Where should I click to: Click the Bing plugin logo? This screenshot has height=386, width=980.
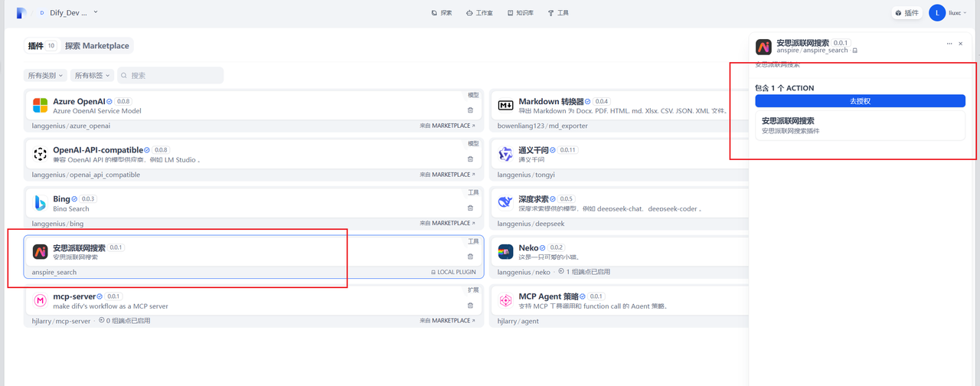[x=41, y=203]
